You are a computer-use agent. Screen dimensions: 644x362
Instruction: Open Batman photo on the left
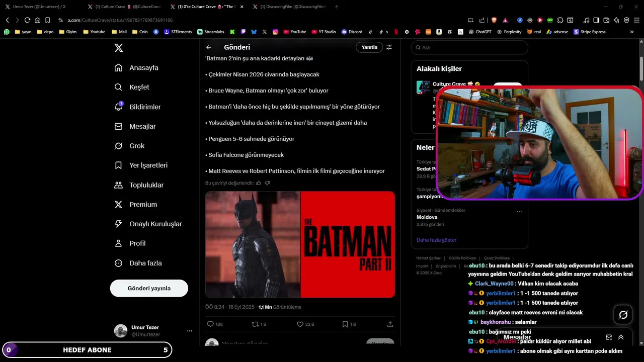tap(253, 244)
